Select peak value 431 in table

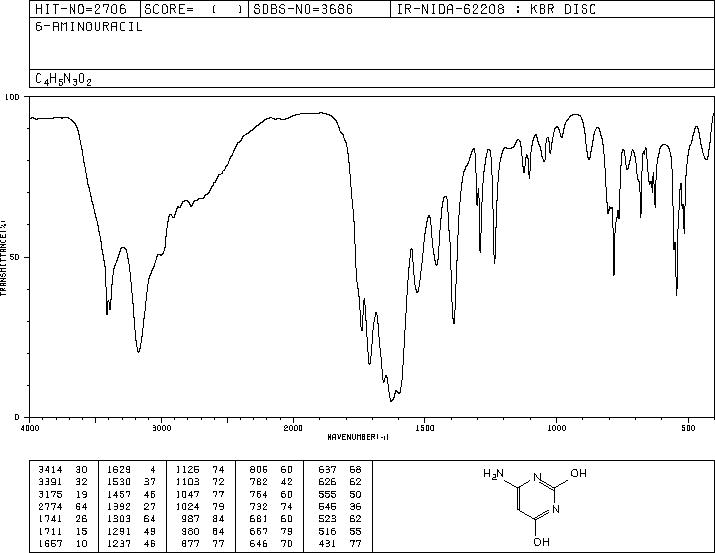point(327,544)
